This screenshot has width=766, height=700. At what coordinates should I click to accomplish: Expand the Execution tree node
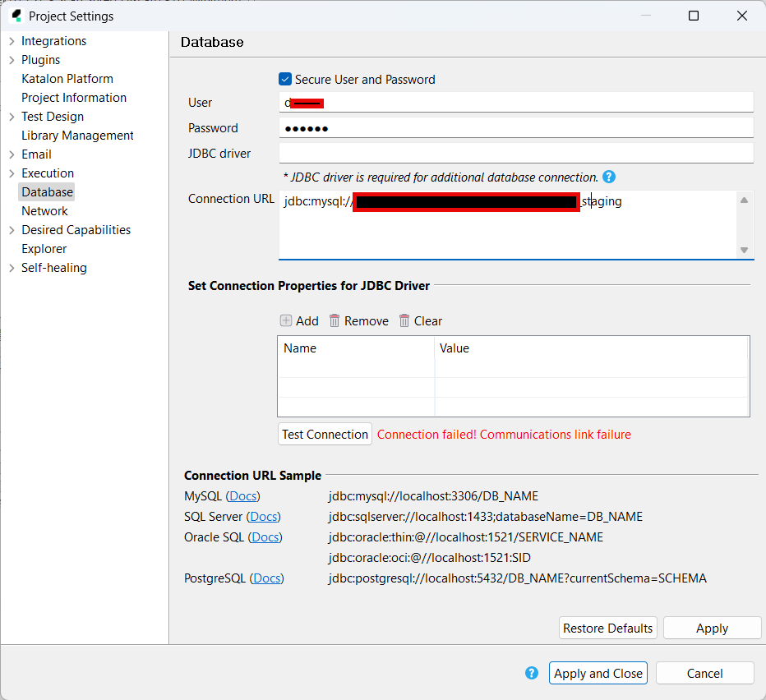(12, 173)
